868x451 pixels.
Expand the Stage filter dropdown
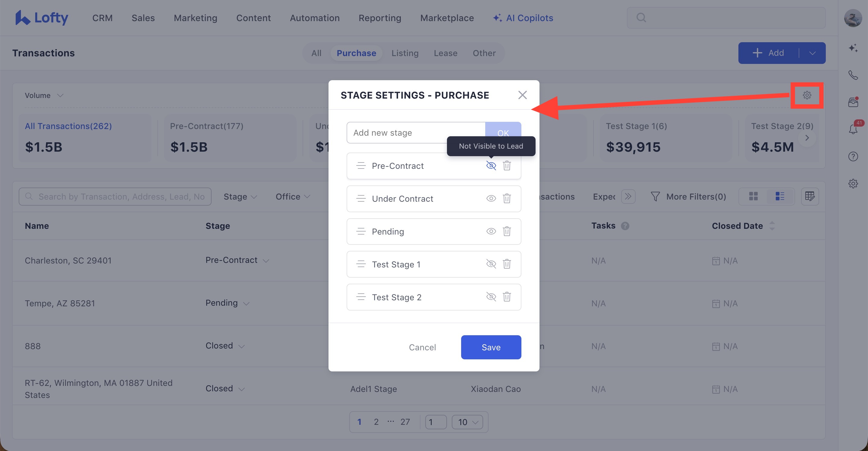[240, 197]
